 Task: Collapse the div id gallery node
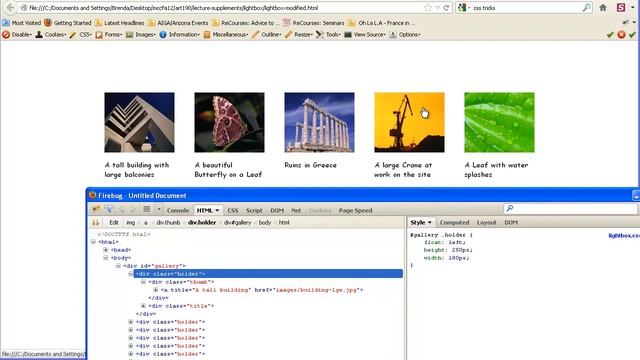tap(118, 266)
